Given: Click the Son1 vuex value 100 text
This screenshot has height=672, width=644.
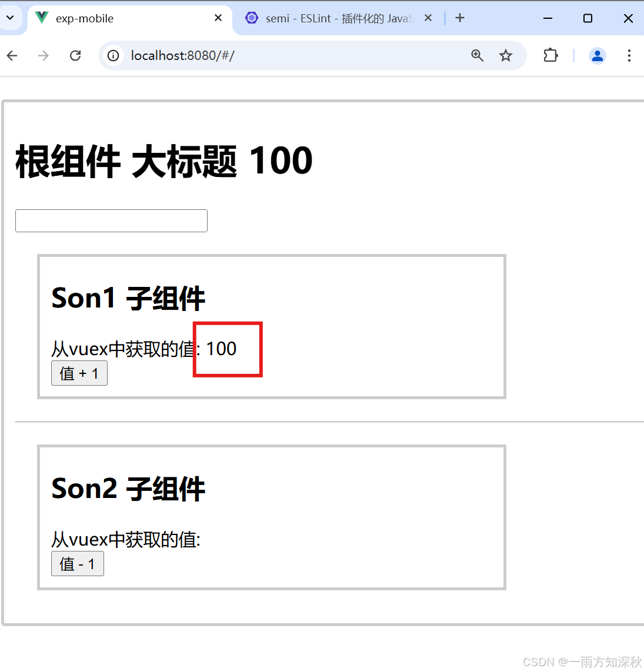Looking at the screenshot, I should pos(221,349).
